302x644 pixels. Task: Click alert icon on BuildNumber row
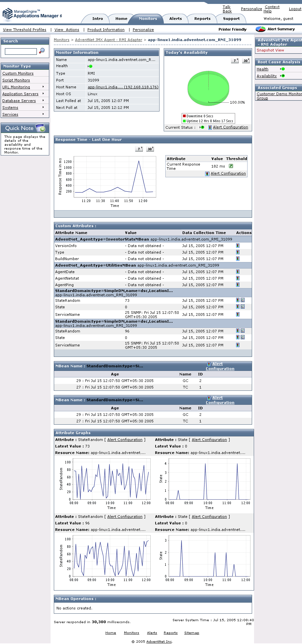pos(238,259)
